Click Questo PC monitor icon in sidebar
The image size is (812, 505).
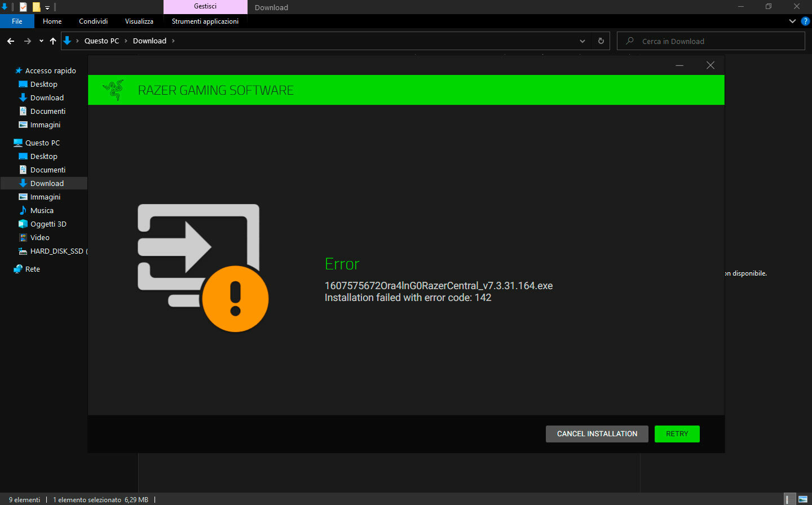click(x=18, y=143)
